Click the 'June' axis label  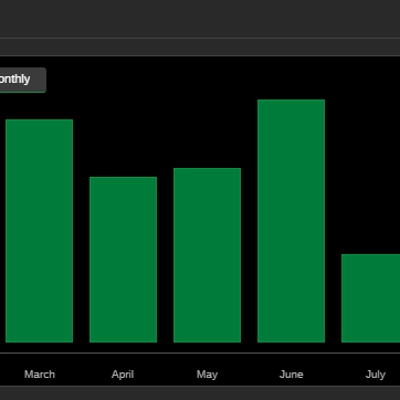click(291, 374)
